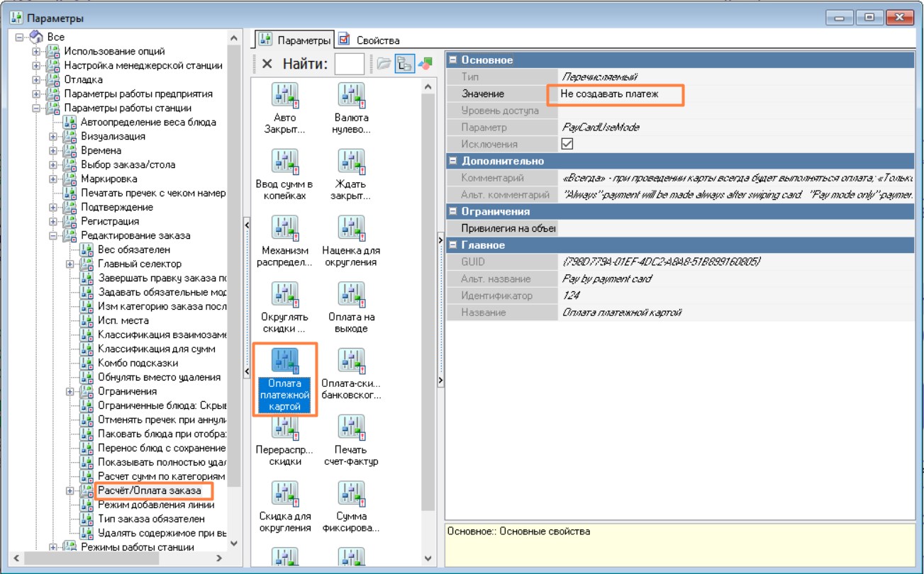Screen dimensions: 924x574
Task: Clear search with the X icon
Action: point(267,64)
